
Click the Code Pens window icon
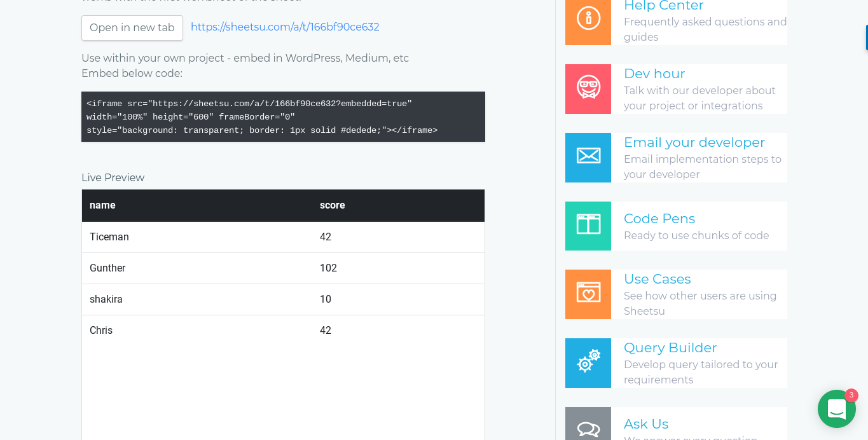(x=588, y=226)
